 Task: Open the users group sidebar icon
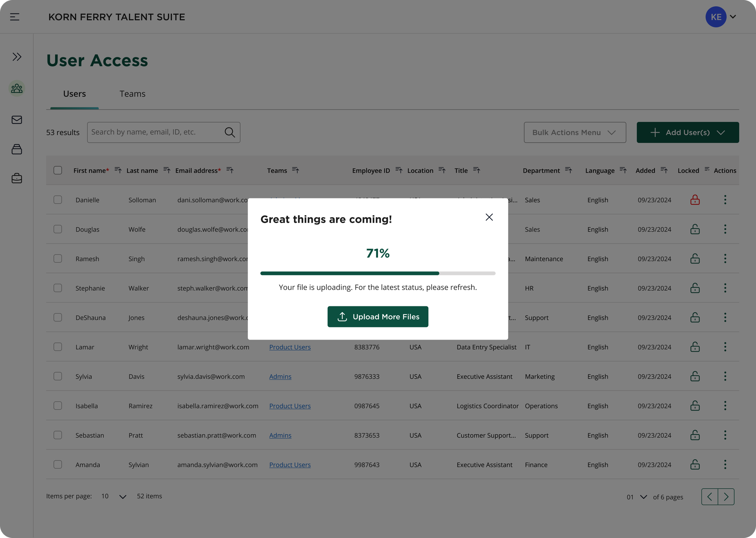17,88
